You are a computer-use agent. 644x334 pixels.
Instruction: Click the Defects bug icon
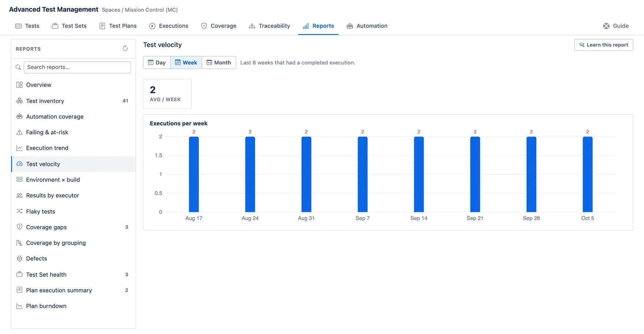point(19,259)
